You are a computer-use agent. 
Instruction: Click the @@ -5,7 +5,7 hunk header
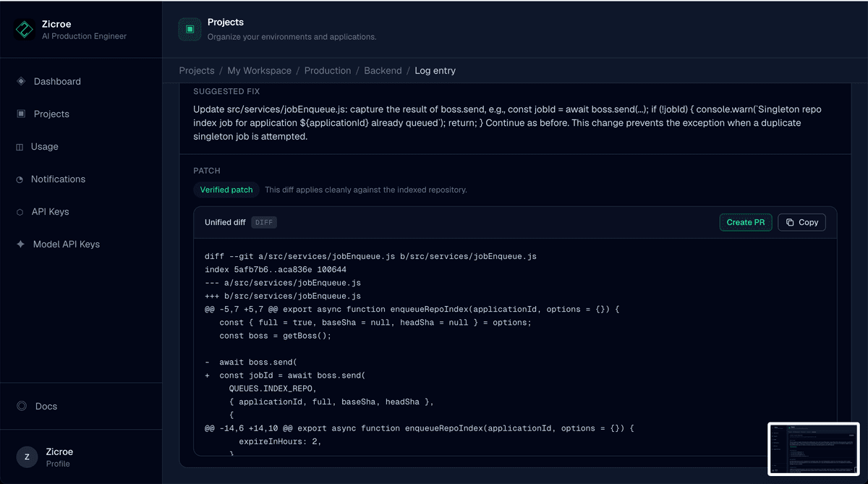tap(412, 309)
